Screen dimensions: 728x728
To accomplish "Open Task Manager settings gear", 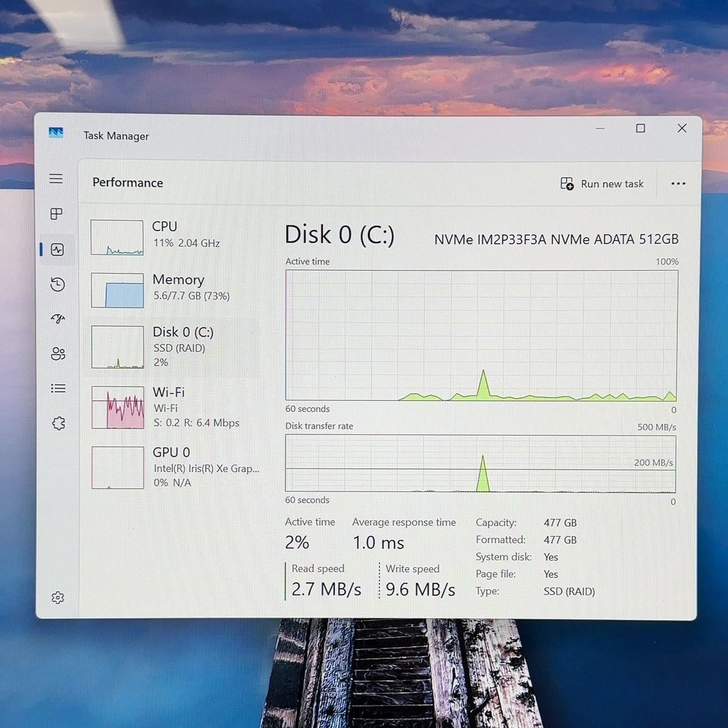I will 58,598.
